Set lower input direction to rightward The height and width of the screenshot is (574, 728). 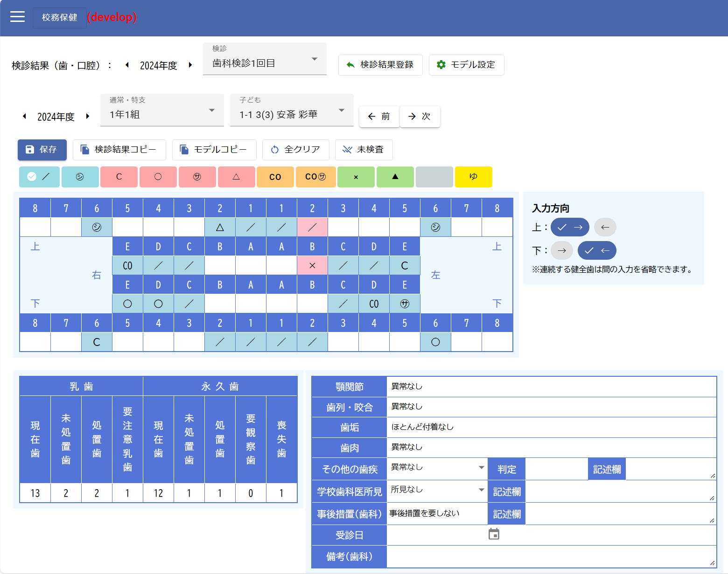click(x=562, y=250)
